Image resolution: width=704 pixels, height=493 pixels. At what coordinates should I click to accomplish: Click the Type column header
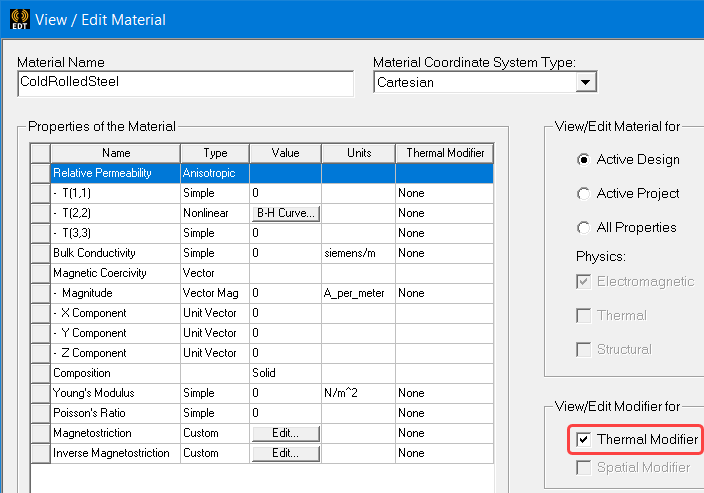(215, 153)
